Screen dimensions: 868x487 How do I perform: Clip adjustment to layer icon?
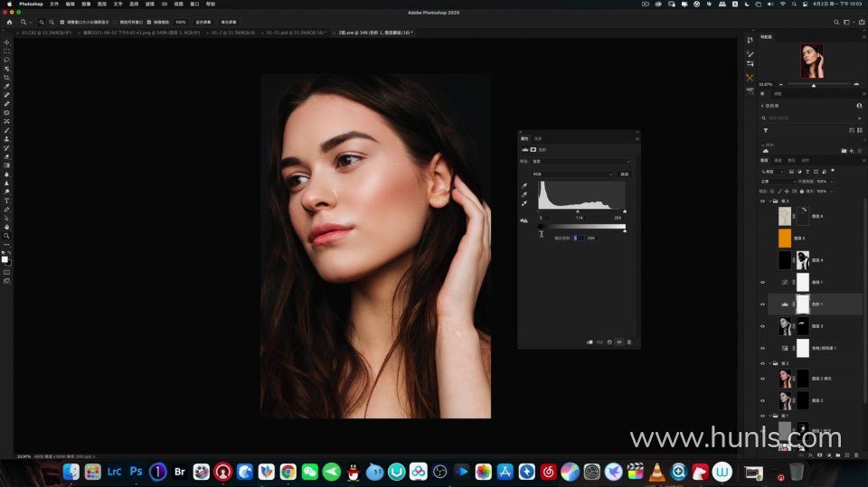tap(589, 342)
